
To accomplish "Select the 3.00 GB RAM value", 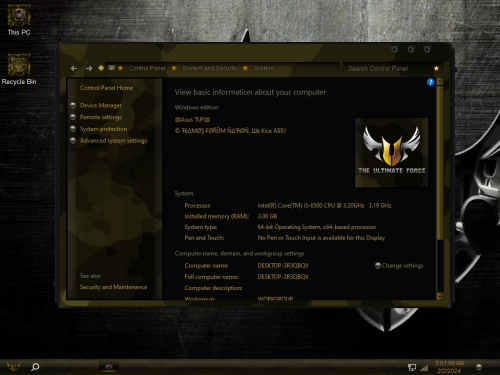I will point(267,216).
